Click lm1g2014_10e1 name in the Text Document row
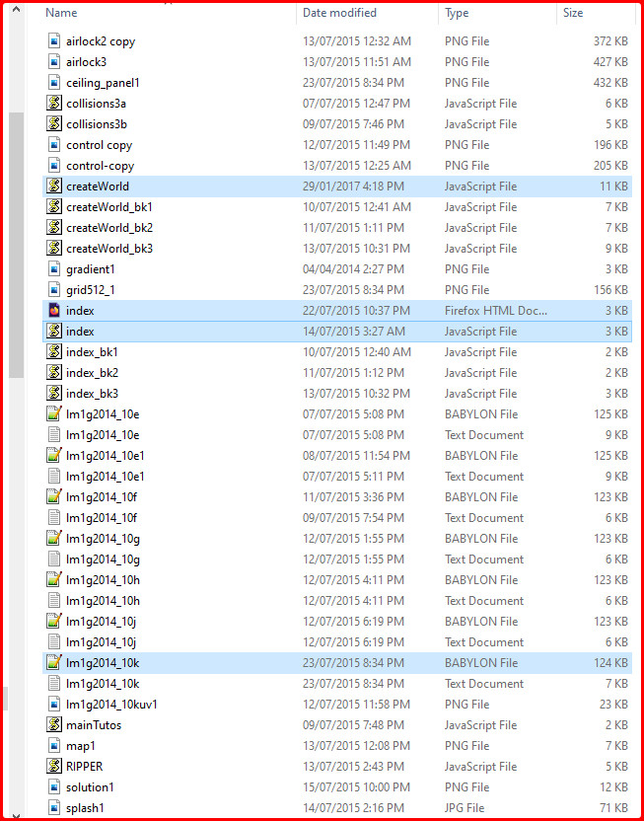Viewport: 644px width, 821px height. point(106,477)
